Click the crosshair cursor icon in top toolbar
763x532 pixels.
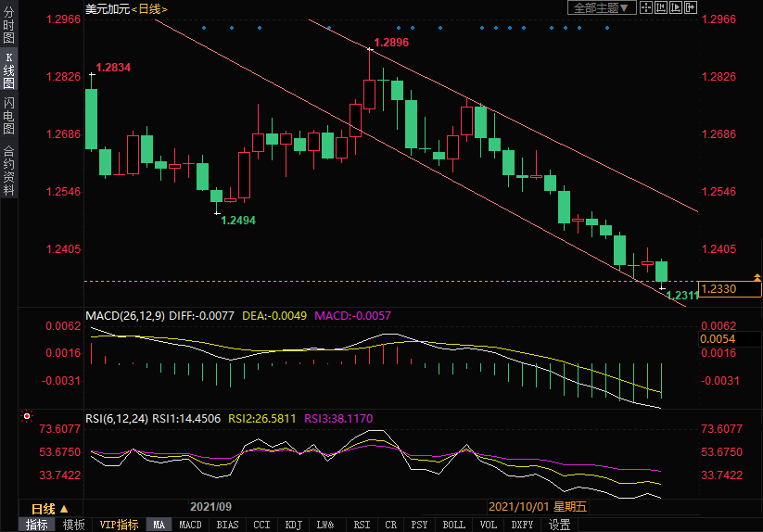pos(646,7)
